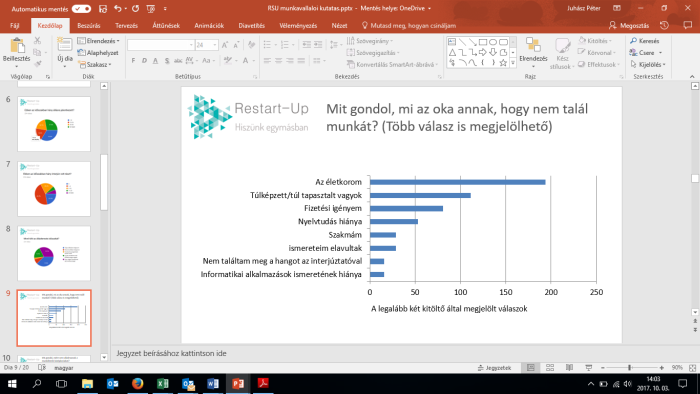Viewport: 700px width, 394px height.
Task: Click the Keresés find button
Action: click(x=645, y=41)
